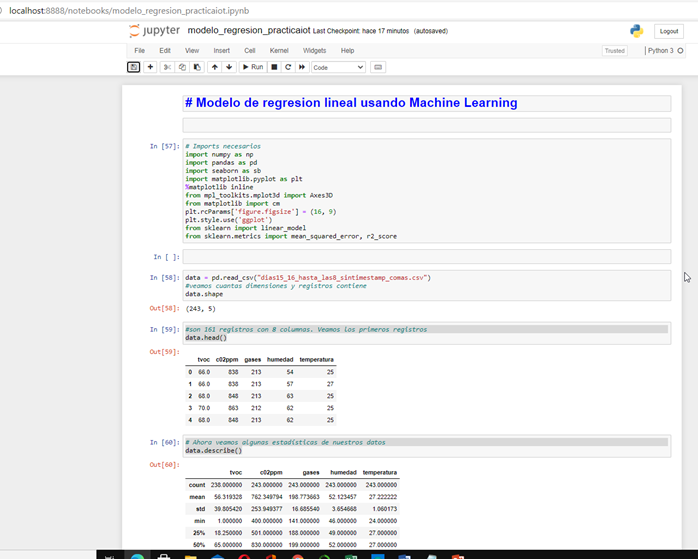Screen dimensions: 698x559
Task: Open the command palette keyboard icon
Action: pyautogui.click(x=378, y=67)
